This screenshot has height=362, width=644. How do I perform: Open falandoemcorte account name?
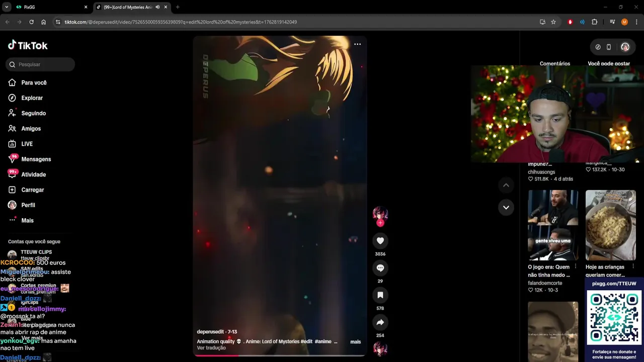(x=545, y=283)
